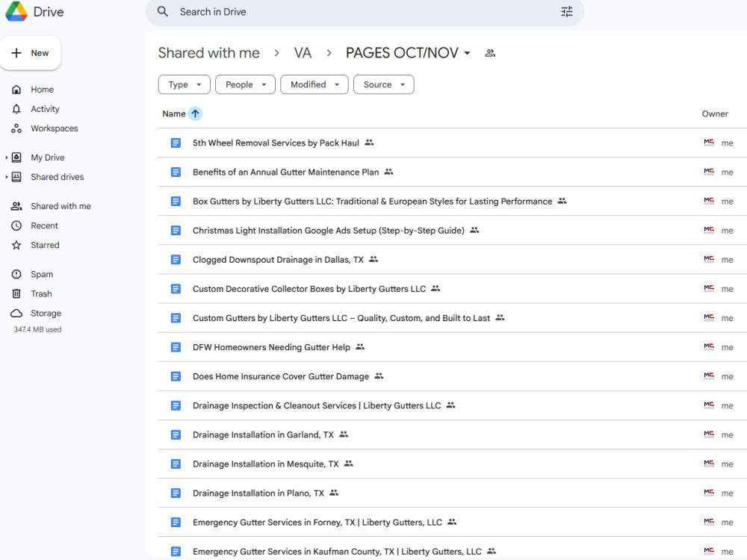Click Docs icon for Christmas Light Installation file

[x=176, y=231]
